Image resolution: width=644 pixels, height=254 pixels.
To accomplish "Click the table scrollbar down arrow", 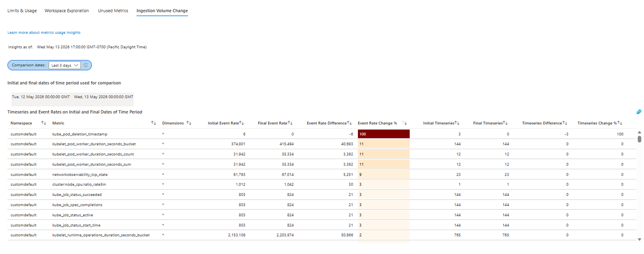I will pos(639,240).
